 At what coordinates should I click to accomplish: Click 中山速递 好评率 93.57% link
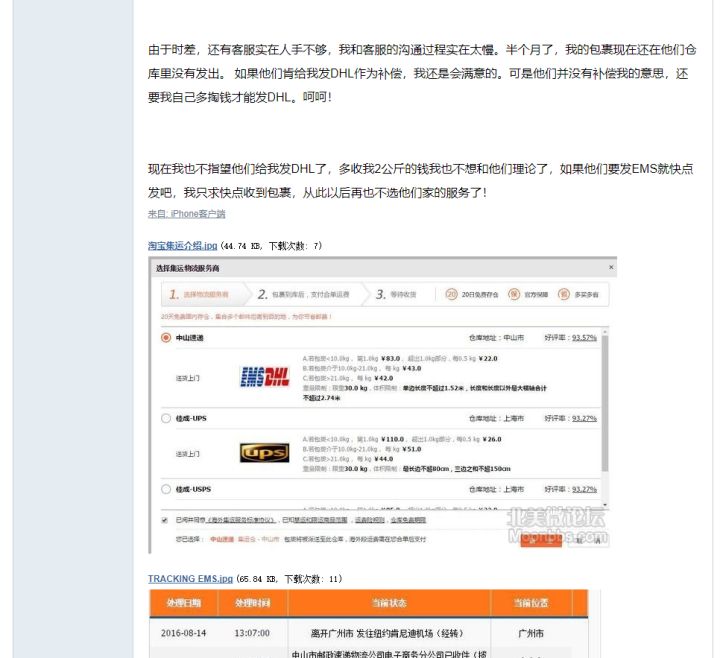pos(584,338)
